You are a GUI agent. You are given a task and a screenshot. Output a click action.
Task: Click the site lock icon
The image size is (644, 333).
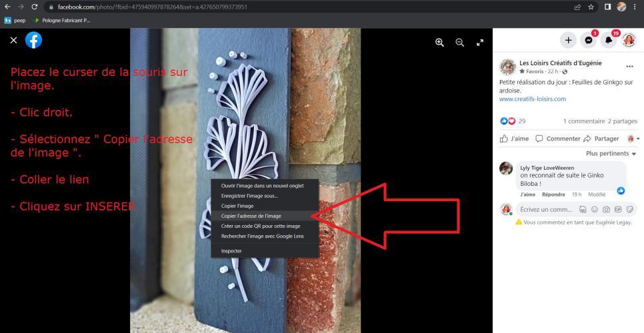pos(51,7)
